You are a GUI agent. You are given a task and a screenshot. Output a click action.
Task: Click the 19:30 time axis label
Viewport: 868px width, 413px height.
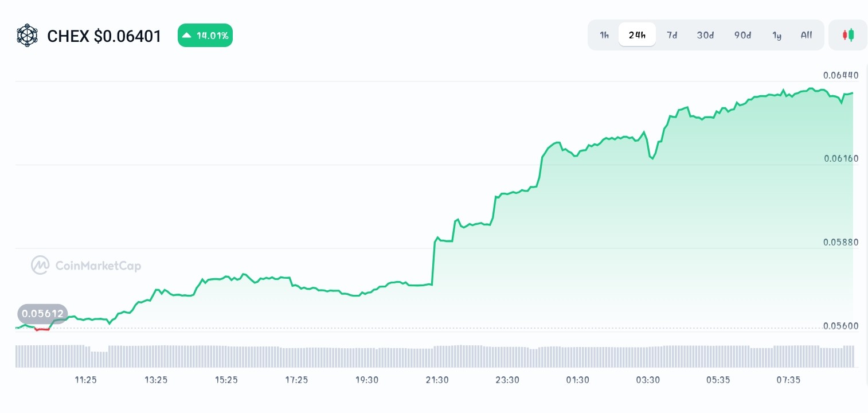(x=367, y=380)
